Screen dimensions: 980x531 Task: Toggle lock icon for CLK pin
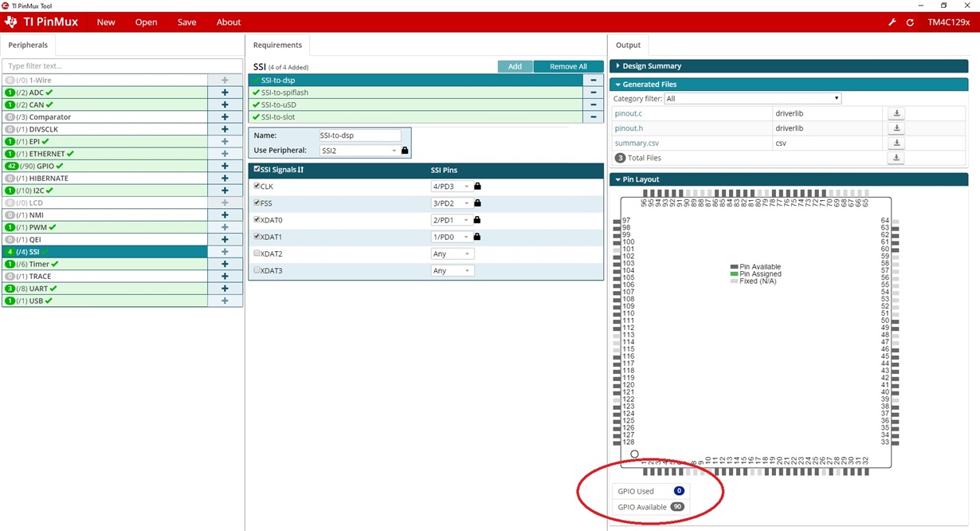point(477,187)
